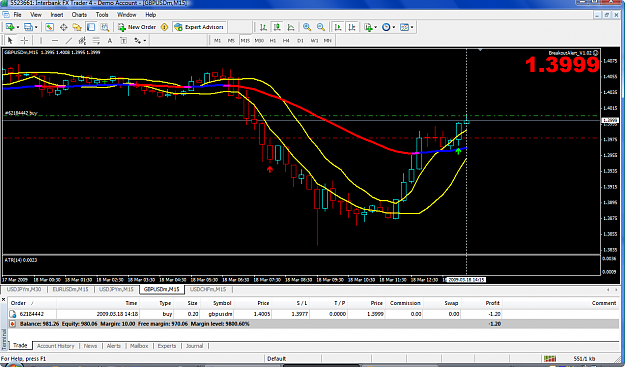Open the File menu
Image resolution: width=625 pixels, height=367 pixels.
click(17, 15)
